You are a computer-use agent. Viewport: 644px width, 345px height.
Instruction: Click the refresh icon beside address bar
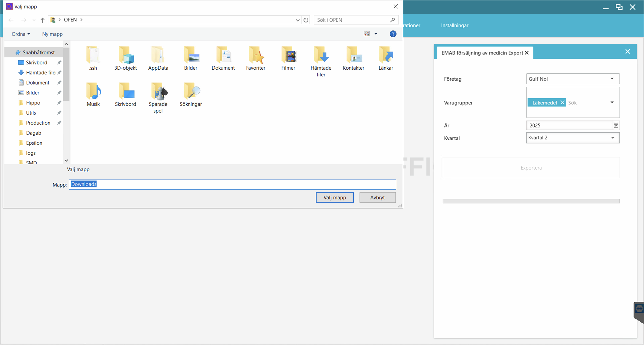(306, 20)
